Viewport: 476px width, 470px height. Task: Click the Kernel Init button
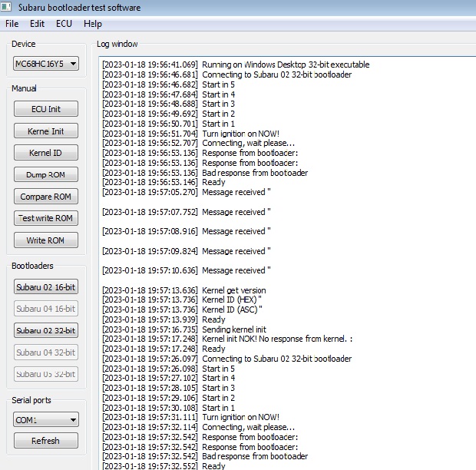(46, 131)
